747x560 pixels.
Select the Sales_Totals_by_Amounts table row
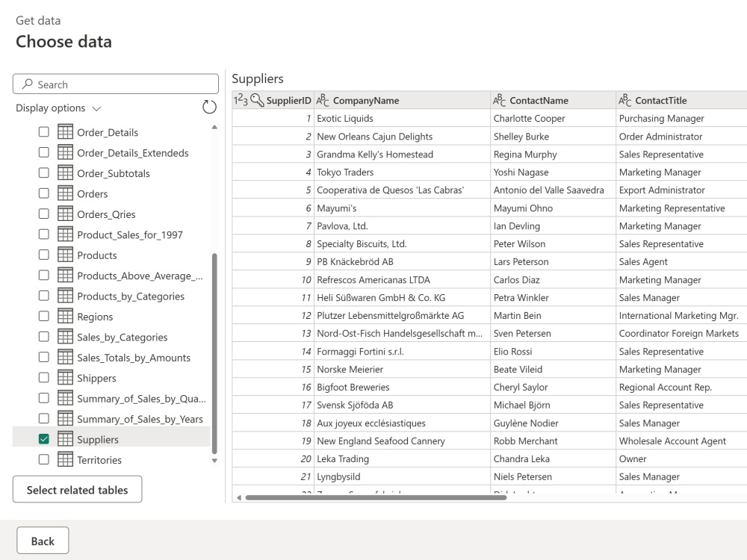click(111, 357)
